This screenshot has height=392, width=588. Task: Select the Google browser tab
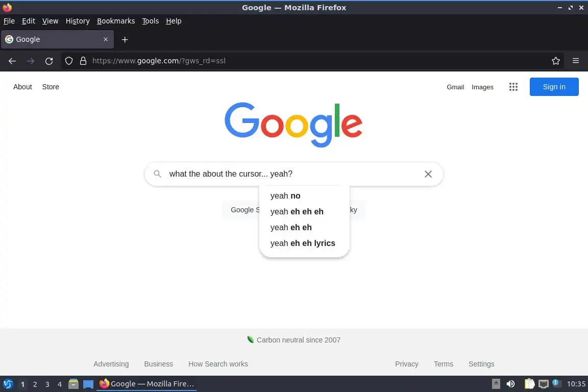click(57, 39)
